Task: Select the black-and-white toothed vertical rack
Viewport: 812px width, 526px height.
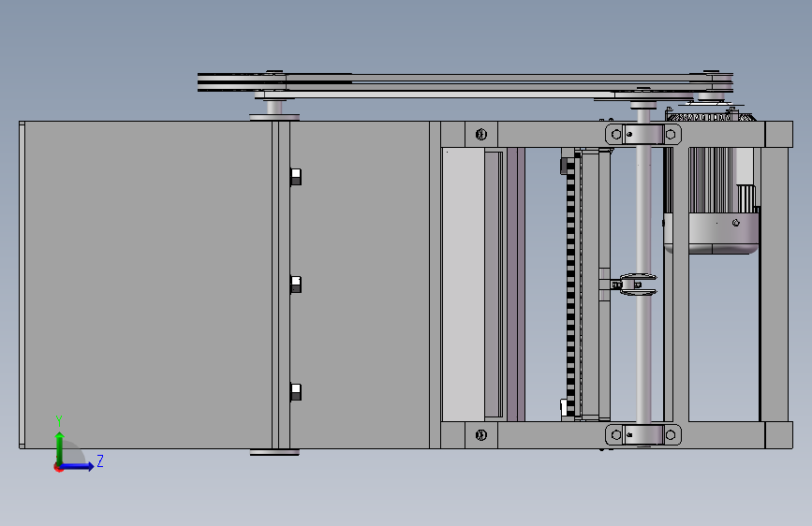Action: (x=570, y=285)
